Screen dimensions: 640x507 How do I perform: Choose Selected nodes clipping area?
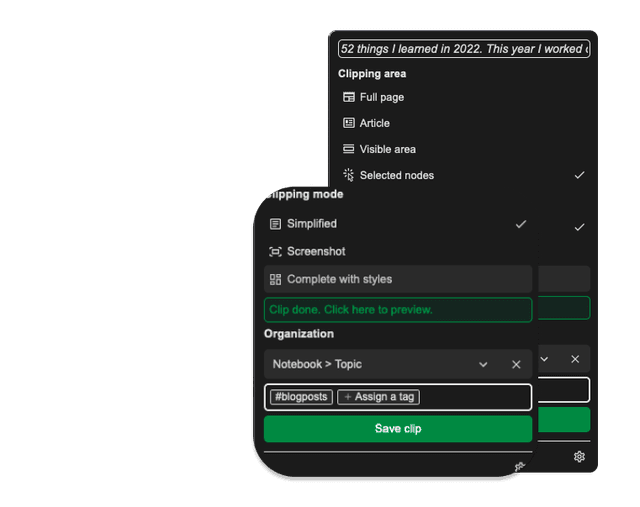(x=464, y=175)
